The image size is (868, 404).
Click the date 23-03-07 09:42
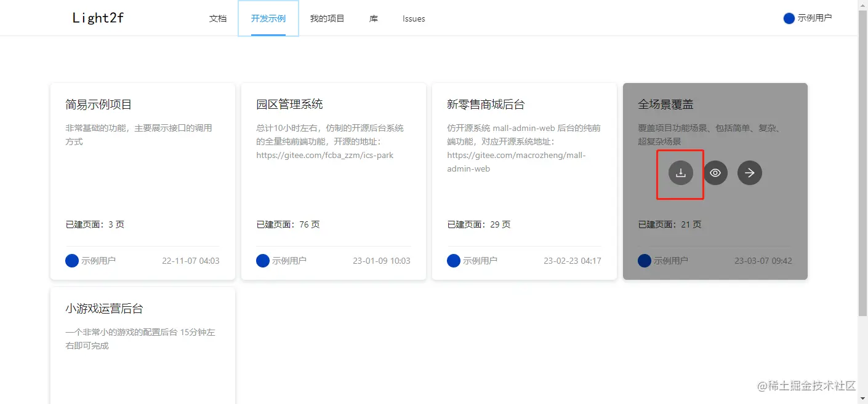point(763,261)
